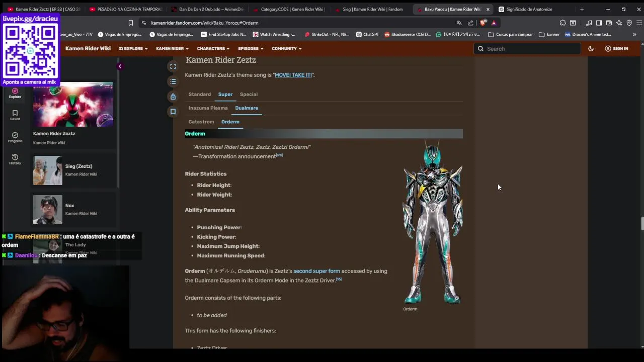Open the Shadowverse CCG bookmark
Screen dimensions: 644x362
(x=408, y=35)
